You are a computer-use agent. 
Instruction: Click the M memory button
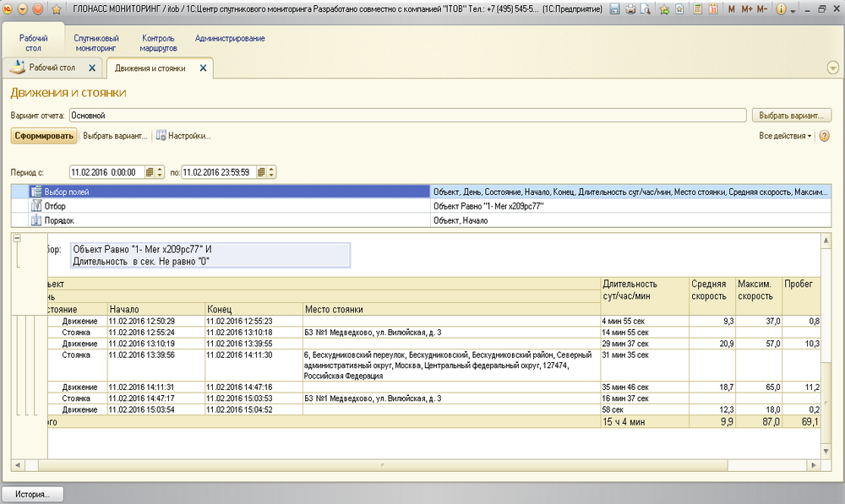click(x=731, y=9)
